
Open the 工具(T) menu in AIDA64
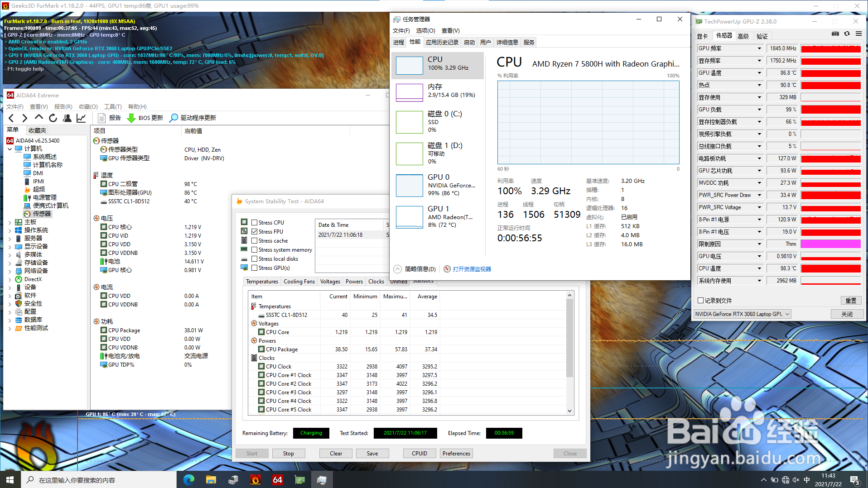[113, 107]
